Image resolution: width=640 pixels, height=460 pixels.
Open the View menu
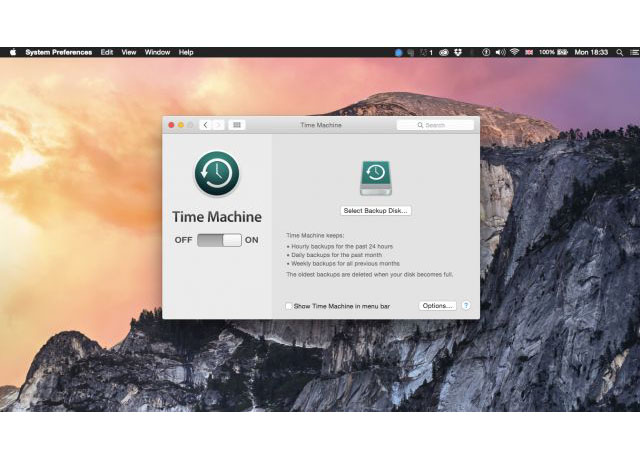129,52
